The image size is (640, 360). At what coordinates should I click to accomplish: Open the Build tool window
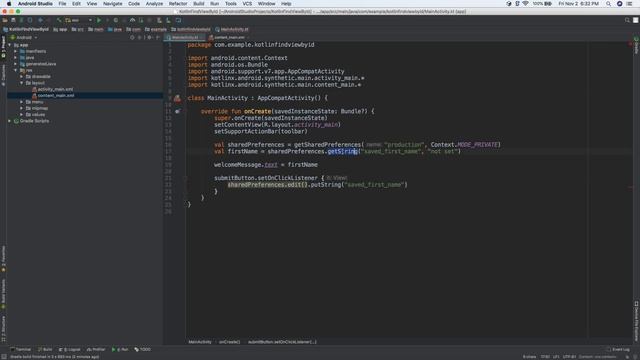pos(45,349)
